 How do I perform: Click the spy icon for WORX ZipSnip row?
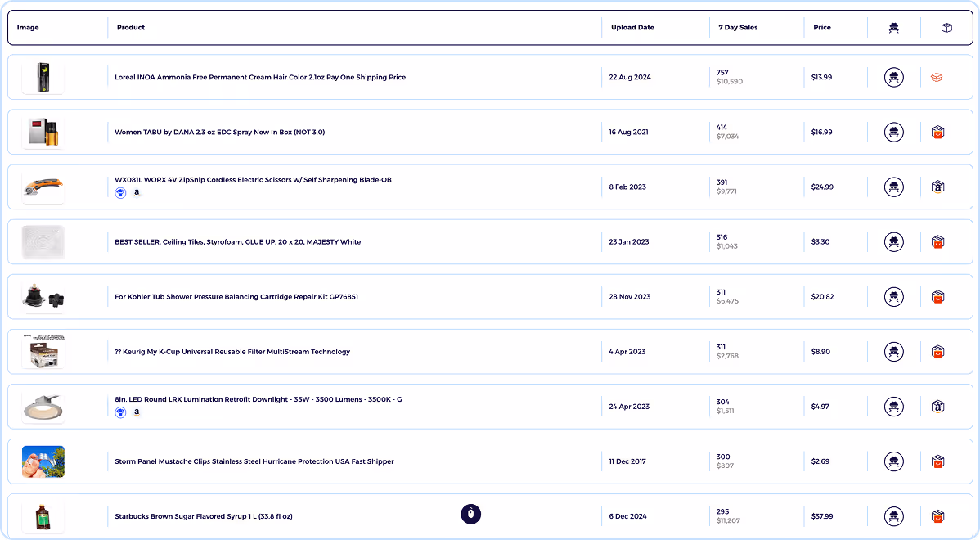(894, 187)
